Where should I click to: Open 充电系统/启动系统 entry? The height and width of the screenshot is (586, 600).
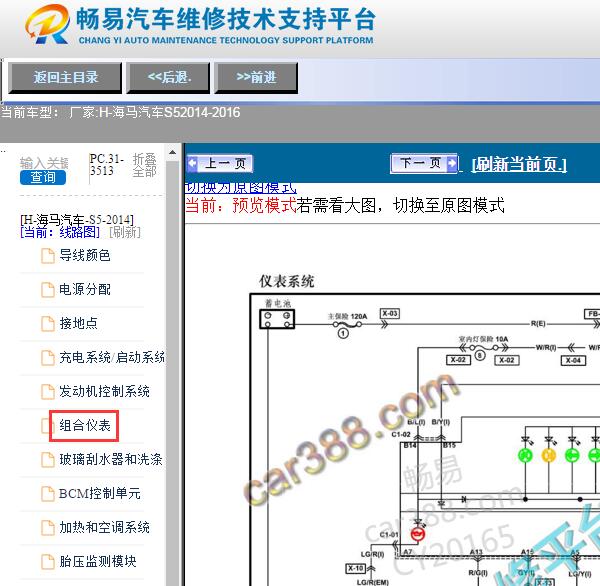click(112, 357)
